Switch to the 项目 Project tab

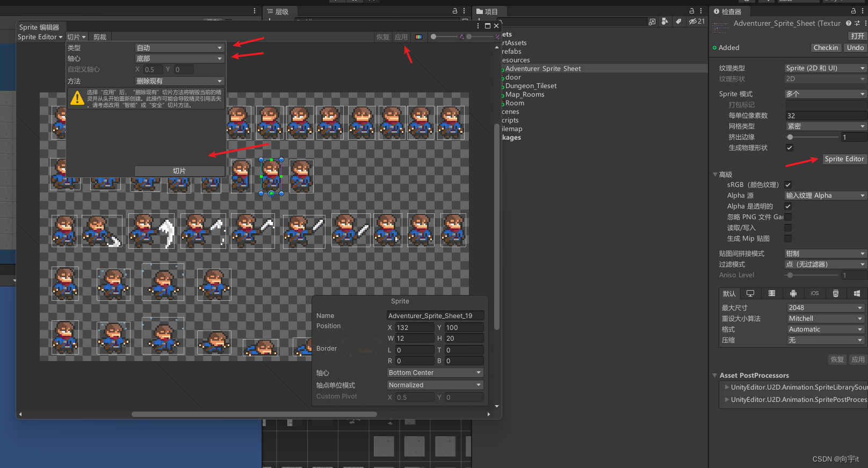coord(488,11)
